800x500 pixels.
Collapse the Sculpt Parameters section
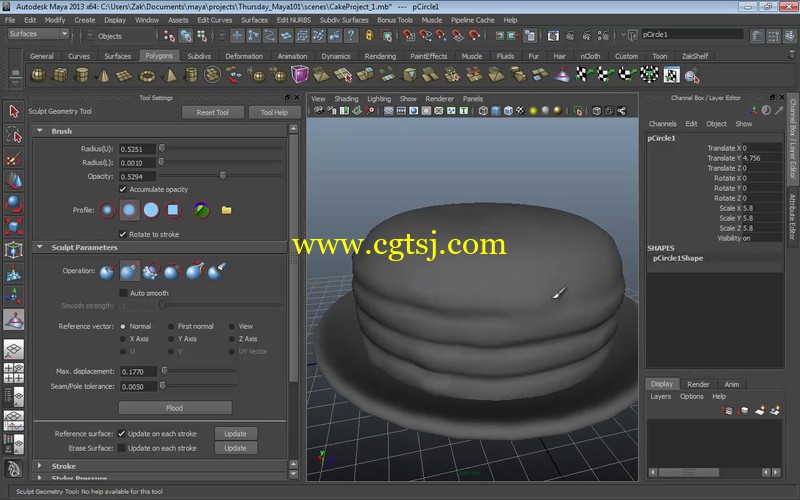[x=40, y=247]
